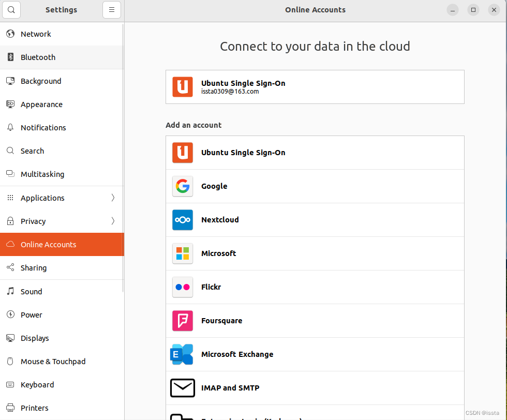Click the Appearance icon
Screen dimensions: 507x420
pos(10,104)
